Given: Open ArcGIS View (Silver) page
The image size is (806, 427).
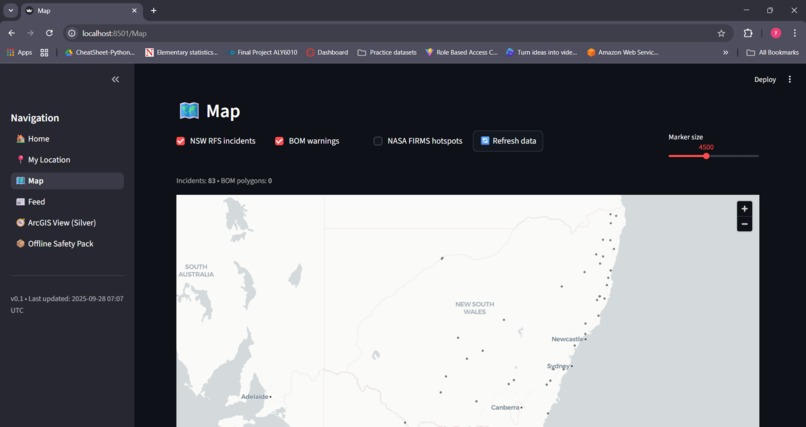Looking at the screenshot, I should click(67, 223).
